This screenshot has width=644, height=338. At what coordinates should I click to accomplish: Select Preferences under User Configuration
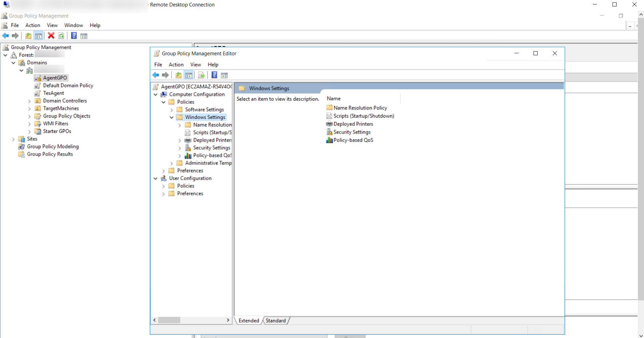click(190, 194)
